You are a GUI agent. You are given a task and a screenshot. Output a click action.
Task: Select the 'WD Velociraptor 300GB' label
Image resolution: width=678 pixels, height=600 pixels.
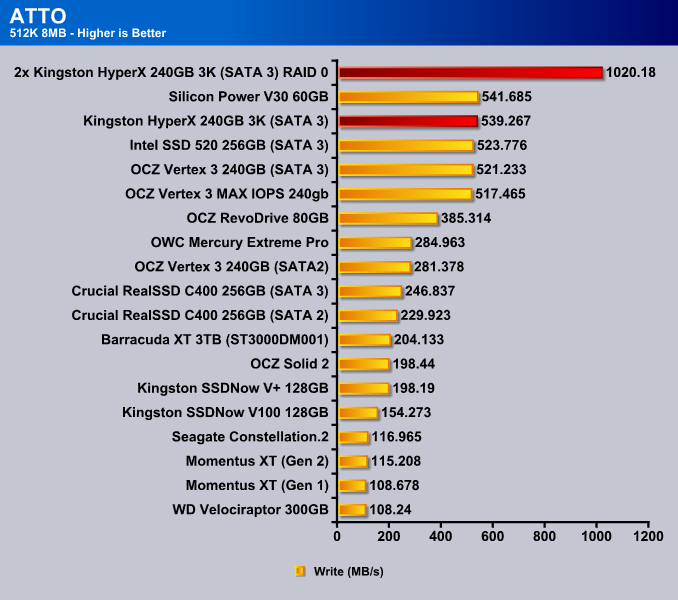click(251, 510)
